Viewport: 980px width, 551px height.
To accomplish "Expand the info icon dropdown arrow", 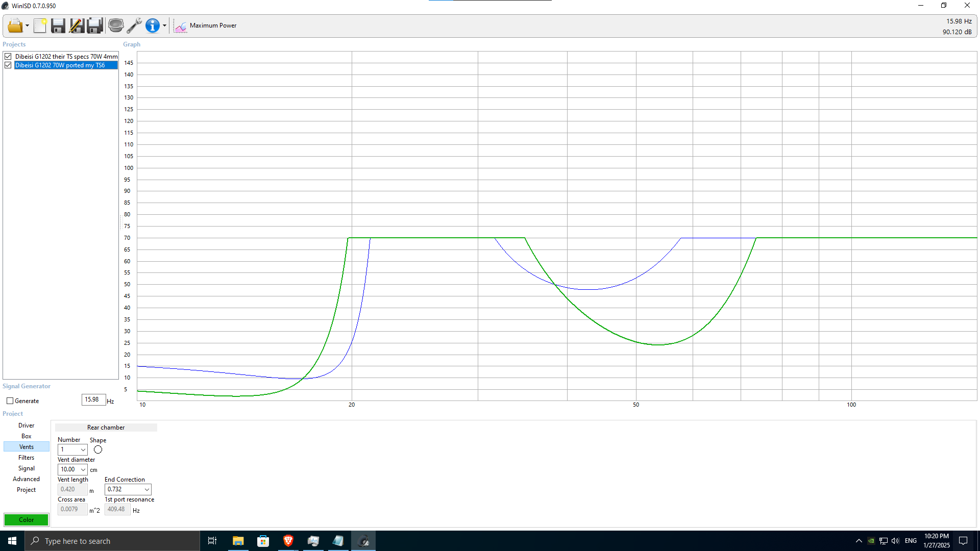I will pos(164,26).
